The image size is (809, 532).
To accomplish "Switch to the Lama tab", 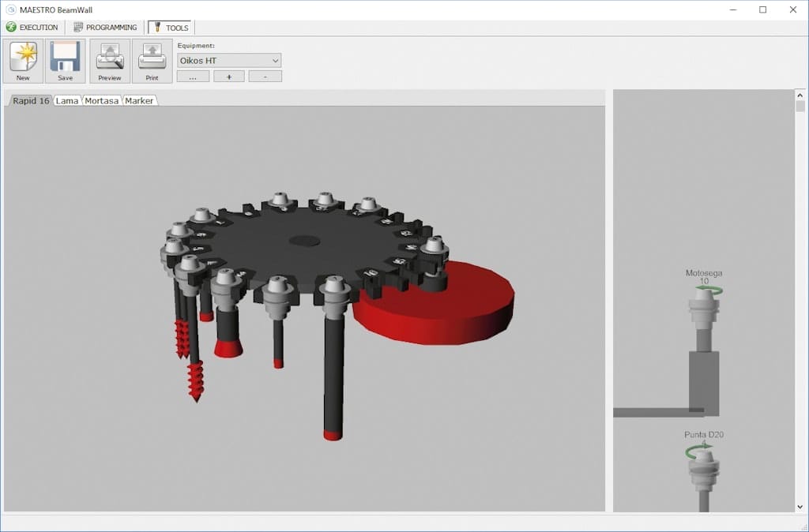I will (x=67, y=101).
